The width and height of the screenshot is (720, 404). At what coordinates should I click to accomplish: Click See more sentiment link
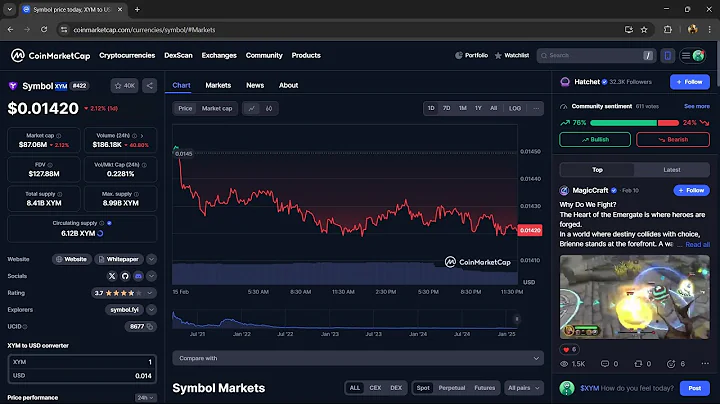(697, 106)
